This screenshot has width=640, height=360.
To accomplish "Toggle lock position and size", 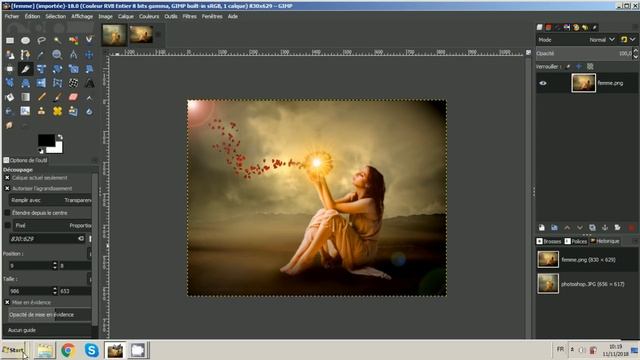I will [579, 67].
